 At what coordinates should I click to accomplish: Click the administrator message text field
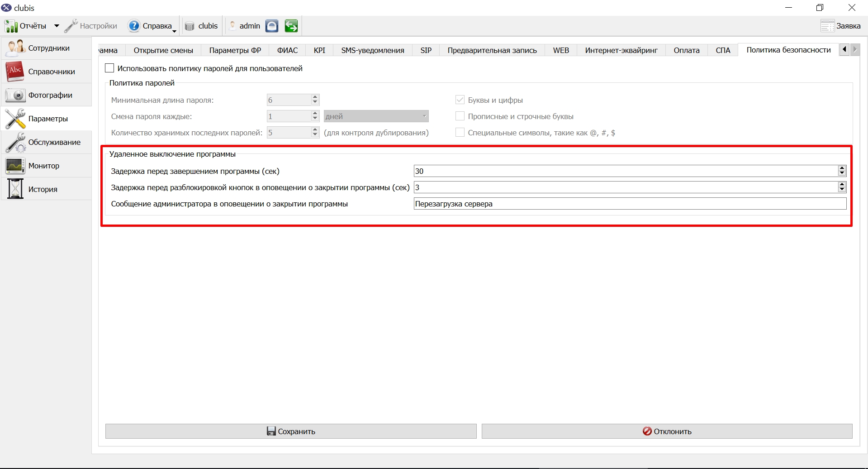coord(630,204)
